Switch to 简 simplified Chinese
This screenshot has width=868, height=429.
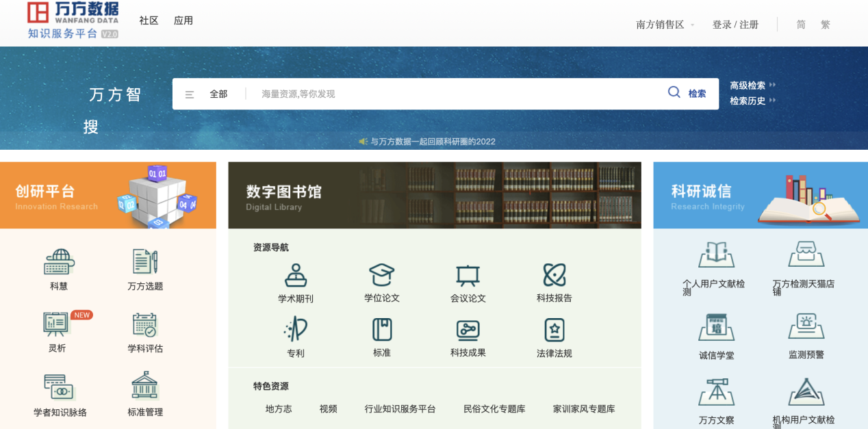point(801,25)
